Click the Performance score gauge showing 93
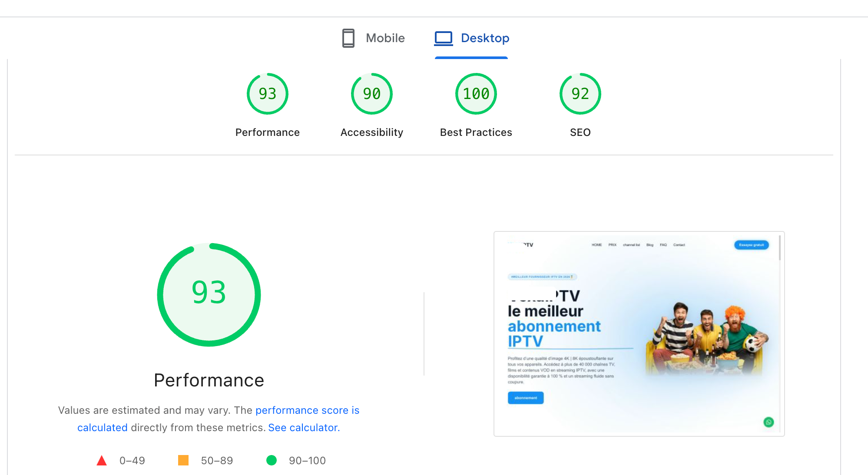 click(x=267, y=93)
